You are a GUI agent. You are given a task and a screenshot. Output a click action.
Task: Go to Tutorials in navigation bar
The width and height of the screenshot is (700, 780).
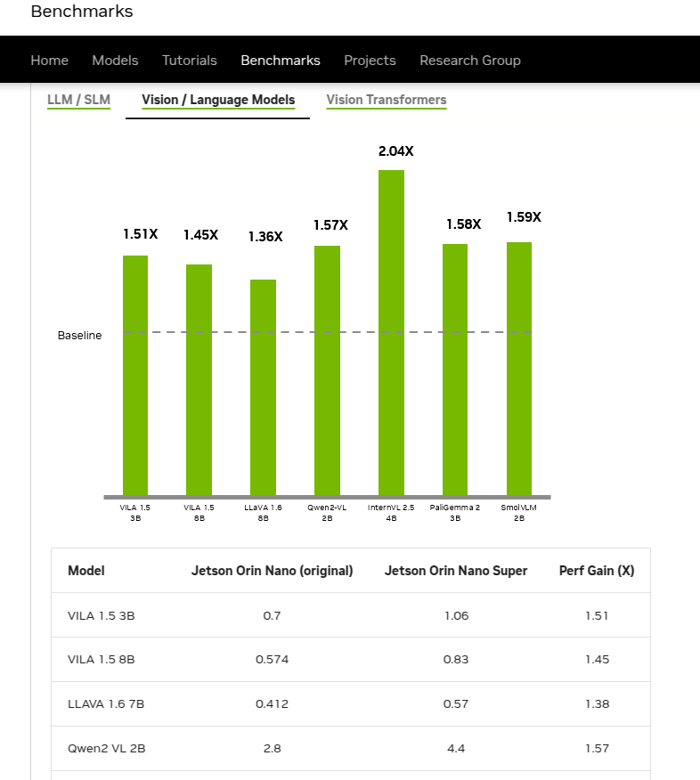coord(190,61)
